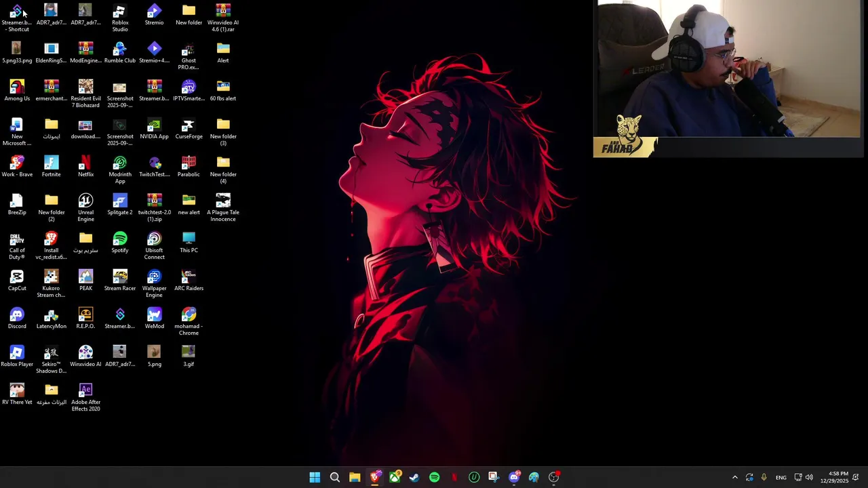Screen dimensions: 868x488
Task: Launch Among Us from the desktop
Action: coord(17,91)
